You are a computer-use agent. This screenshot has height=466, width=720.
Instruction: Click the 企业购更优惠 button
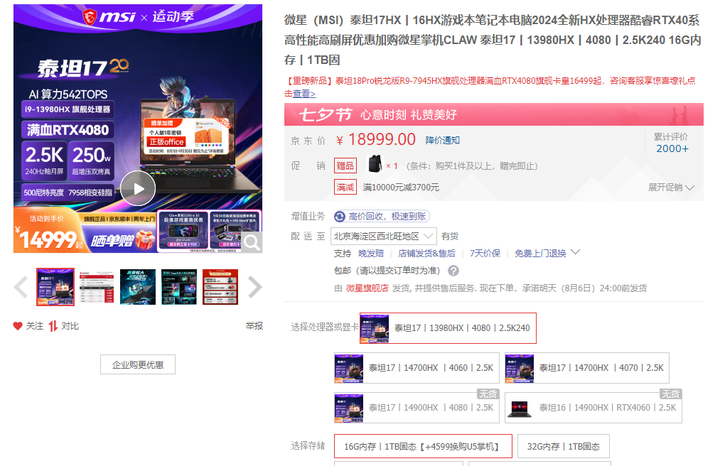(x=138, y=365)
